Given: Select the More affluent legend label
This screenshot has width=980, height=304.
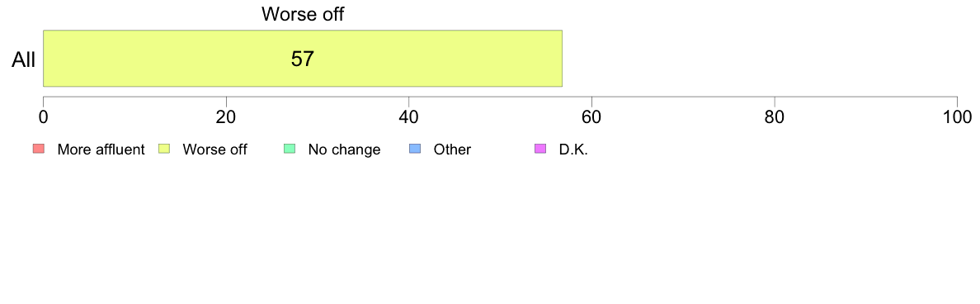Looking at the screenshot, I should [101, 150].
